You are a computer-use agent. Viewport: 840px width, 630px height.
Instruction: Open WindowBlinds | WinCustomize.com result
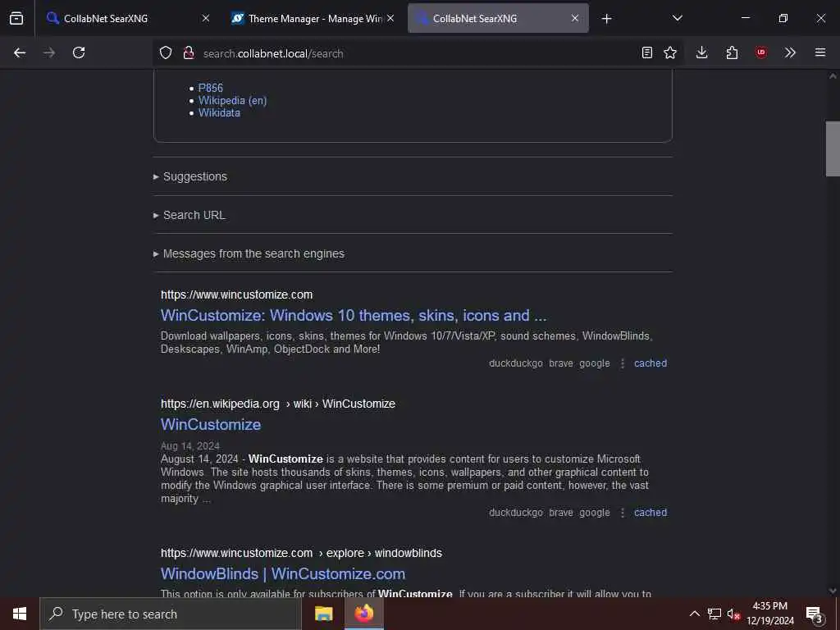click(283, 573)
